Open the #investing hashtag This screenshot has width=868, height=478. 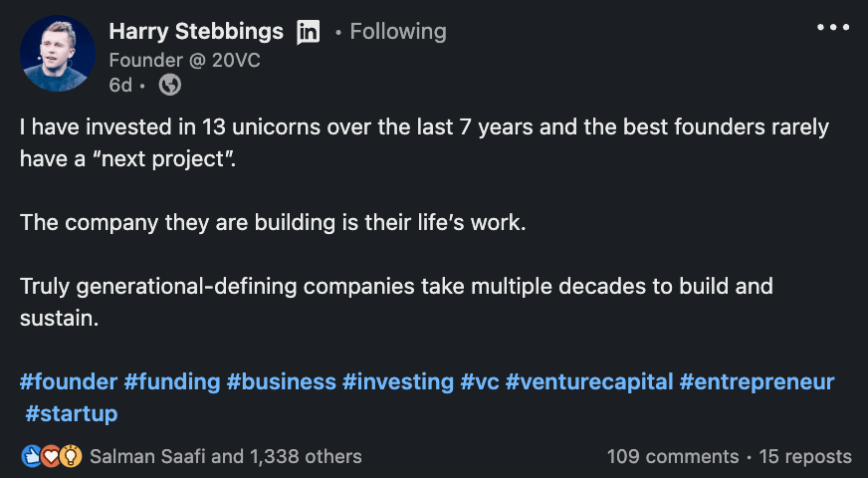[x=398, y=381]
